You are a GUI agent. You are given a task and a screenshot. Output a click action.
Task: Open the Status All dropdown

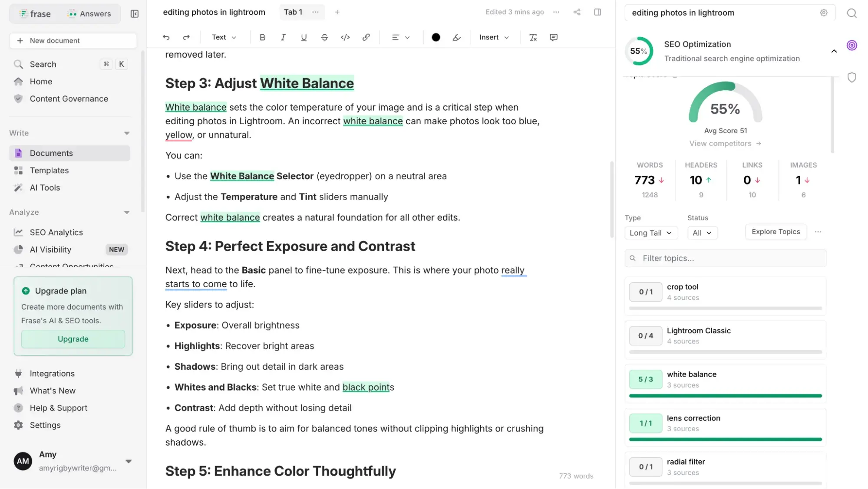click(702, 233)
